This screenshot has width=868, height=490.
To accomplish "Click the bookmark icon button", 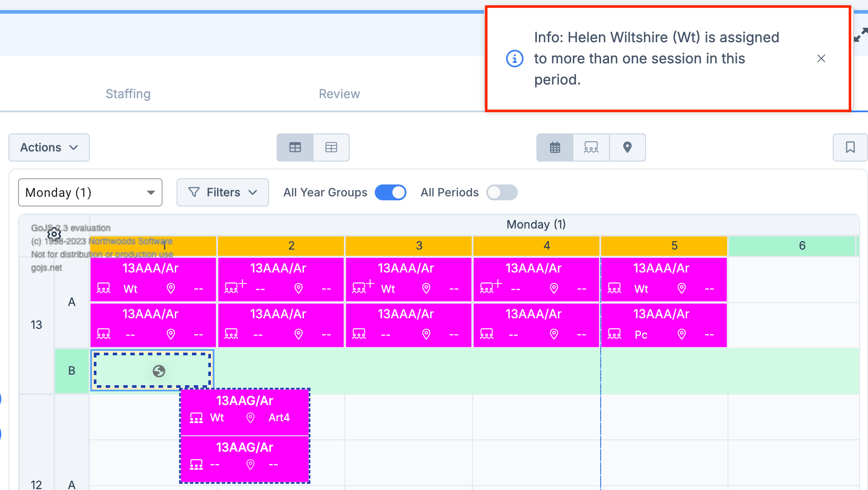I will [x=850, y=147].
